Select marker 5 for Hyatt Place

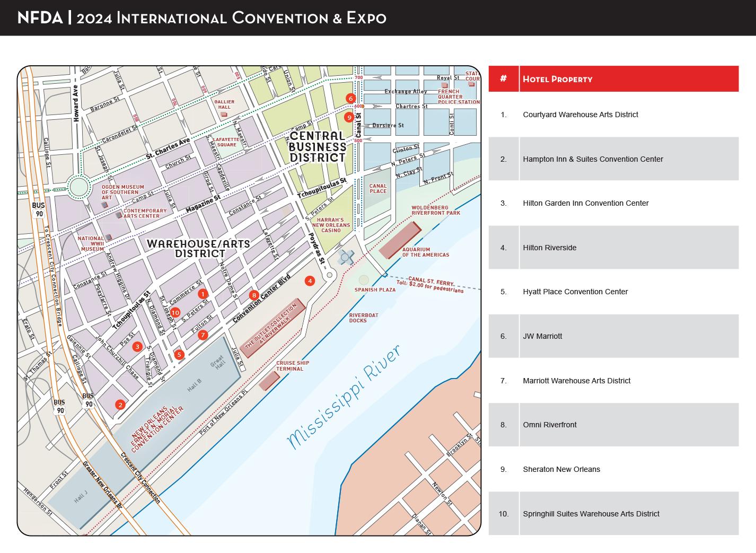[179, 354]
